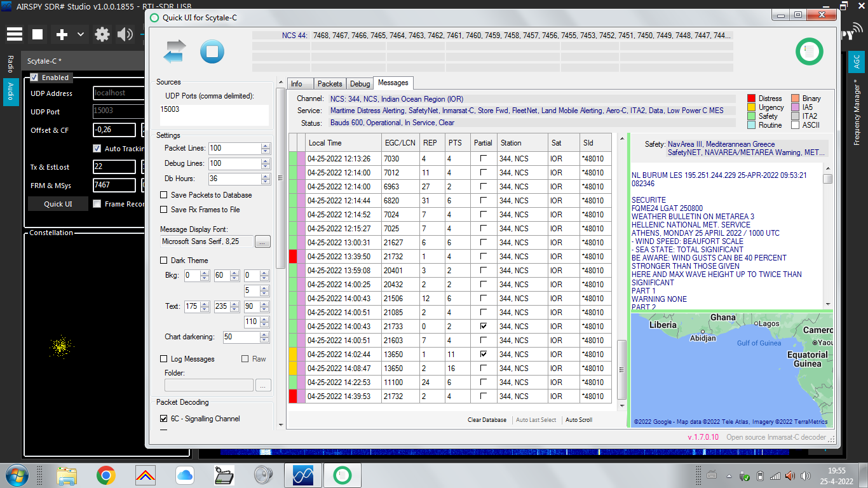868x488 pixels.
Task: Click the EGC/LCN column header
Action: click(x=400, y=143)
